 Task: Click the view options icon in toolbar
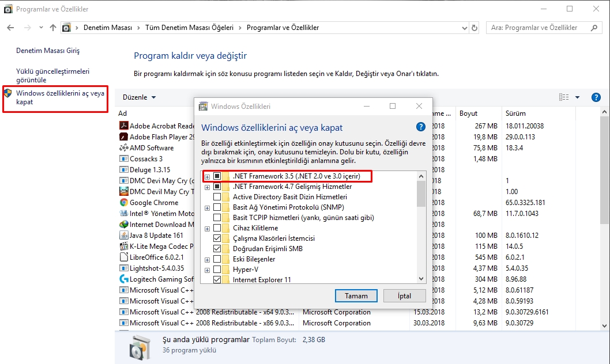[x=564, y=97]
